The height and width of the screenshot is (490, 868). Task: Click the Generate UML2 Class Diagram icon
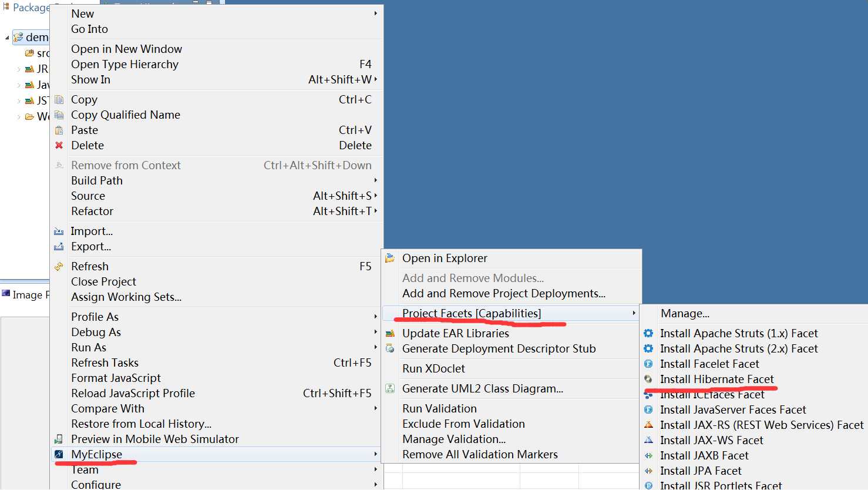[390, 388]
